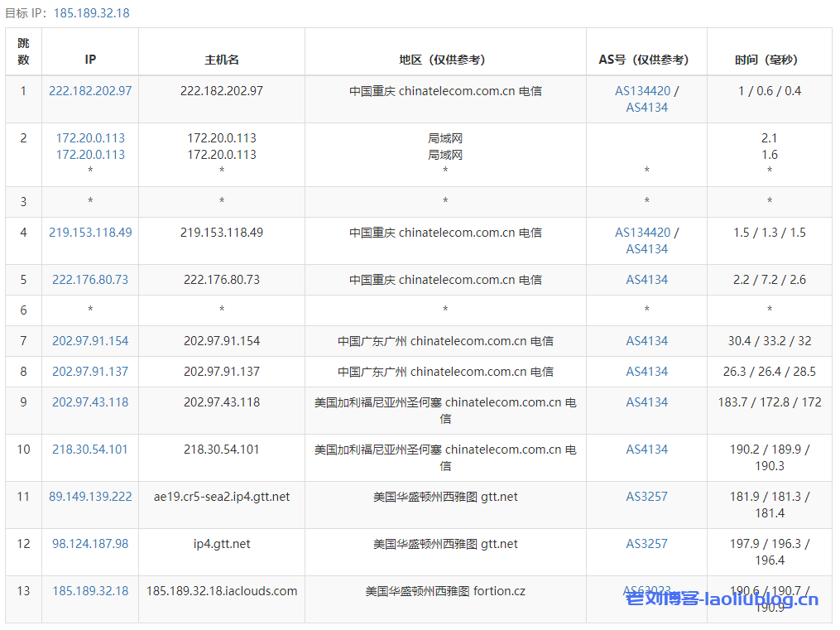
Task: Open the 202.97.43.118 IP link
Action: (90, 402)
